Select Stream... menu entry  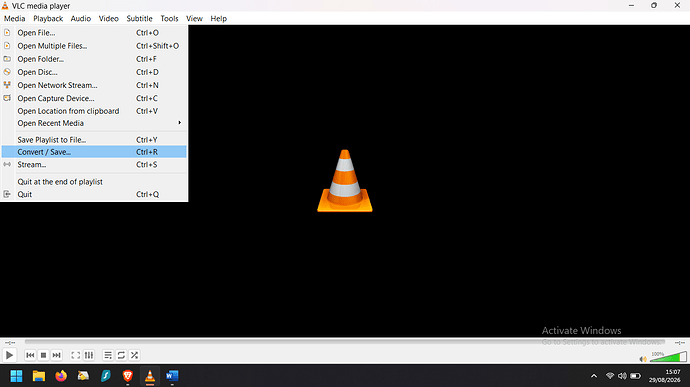pos(94,165)
